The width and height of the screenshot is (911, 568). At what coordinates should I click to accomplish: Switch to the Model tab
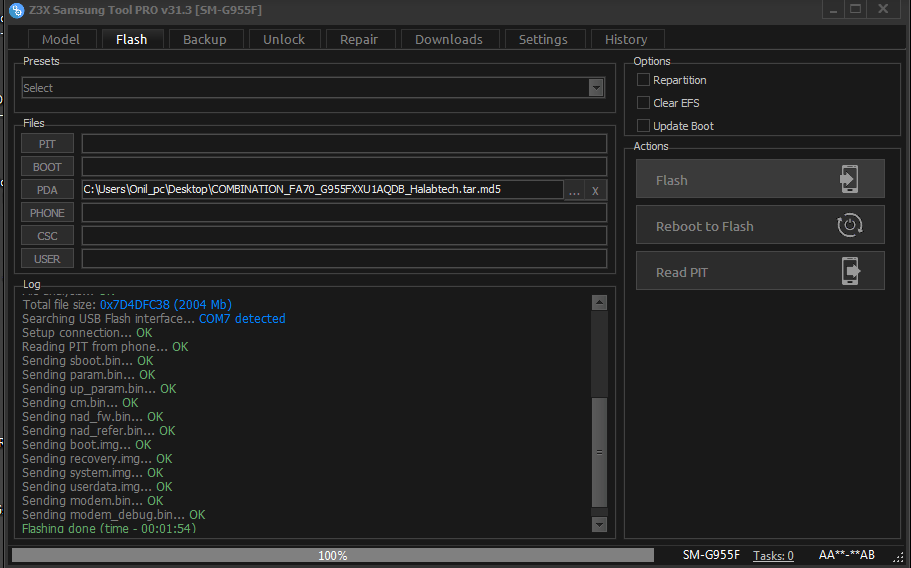pos(60,39)
